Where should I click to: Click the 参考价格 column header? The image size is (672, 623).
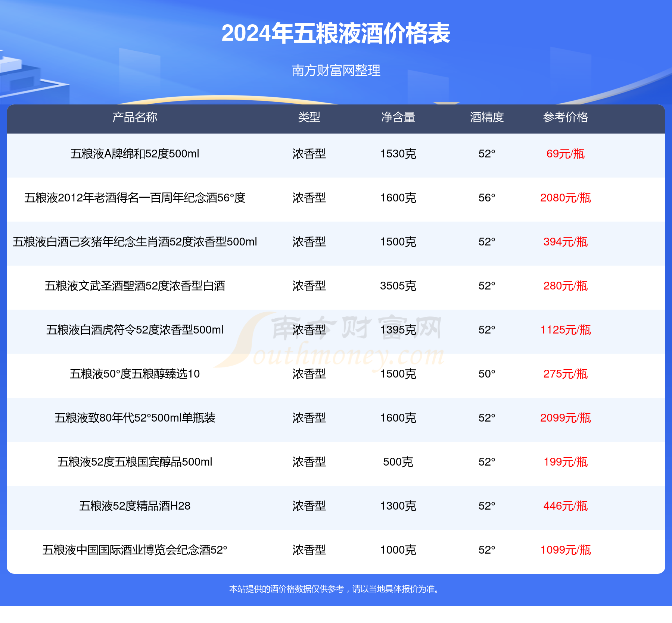tap(566, 117)
